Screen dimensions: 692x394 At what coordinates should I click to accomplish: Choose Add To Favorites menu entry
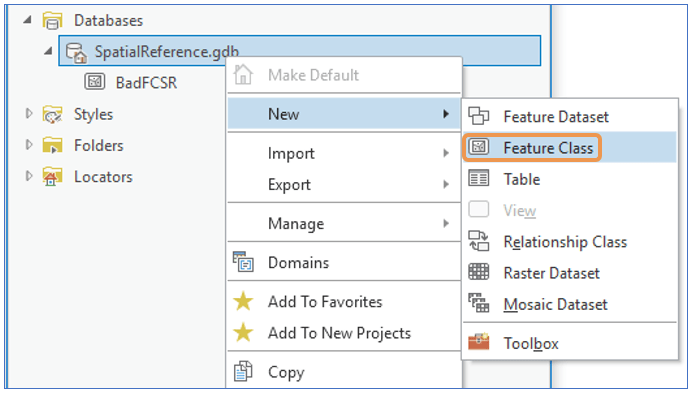point(344,302)
